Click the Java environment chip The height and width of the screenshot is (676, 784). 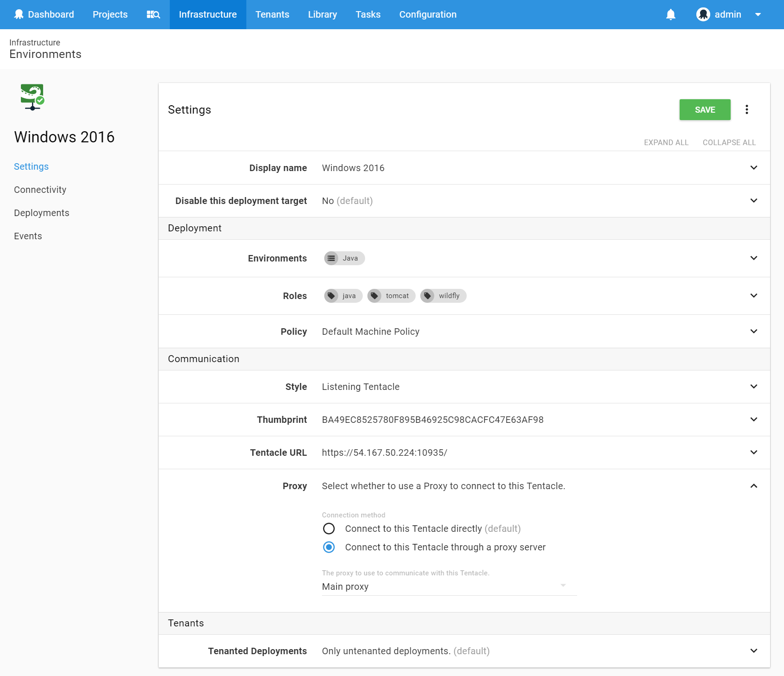345,258
